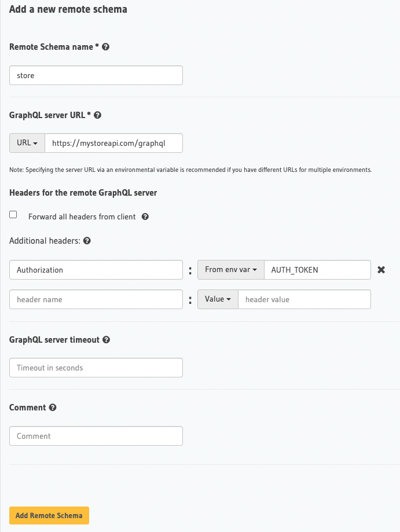Open the Value type dropdown

point(218,299)
